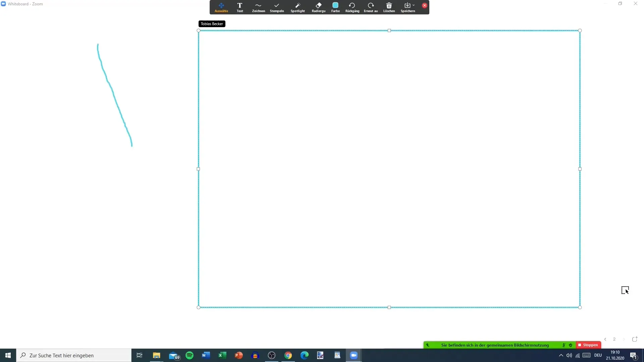The height and width of the screenshot is (362, 644).
Task: Click the Stempeln (Stamp) tool
Action: point(276,7)
